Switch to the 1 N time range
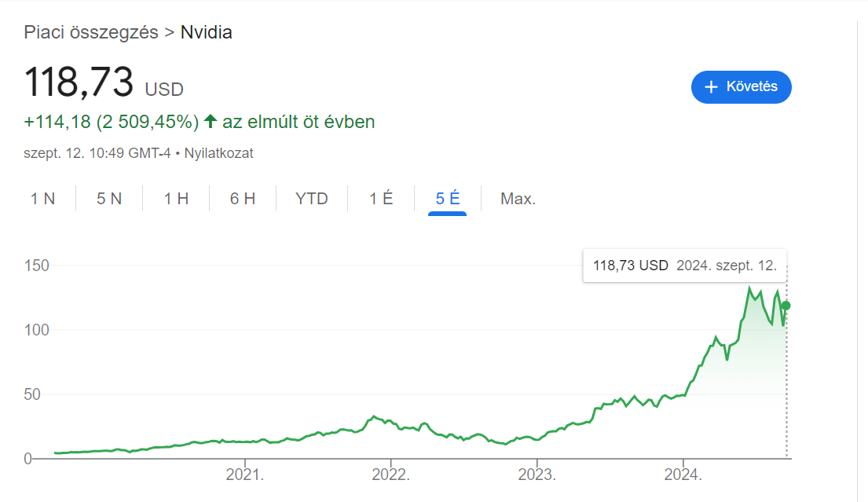 click(x=43, y=199)
